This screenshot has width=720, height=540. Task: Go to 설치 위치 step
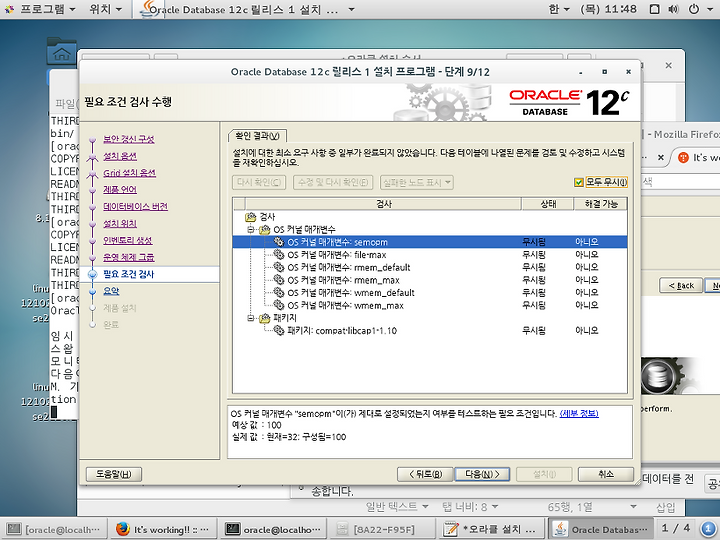(x=120, y=224)
